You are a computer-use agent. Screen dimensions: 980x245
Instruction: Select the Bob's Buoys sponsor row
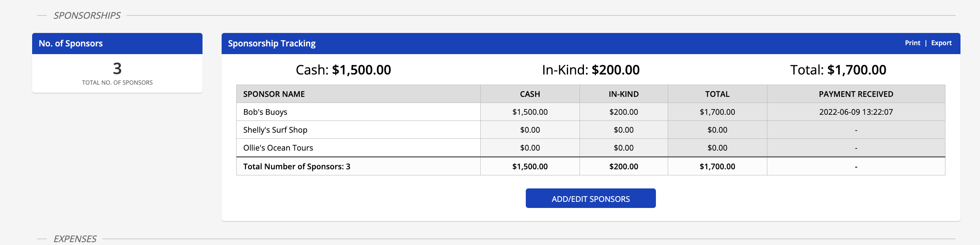click(265, 112)
